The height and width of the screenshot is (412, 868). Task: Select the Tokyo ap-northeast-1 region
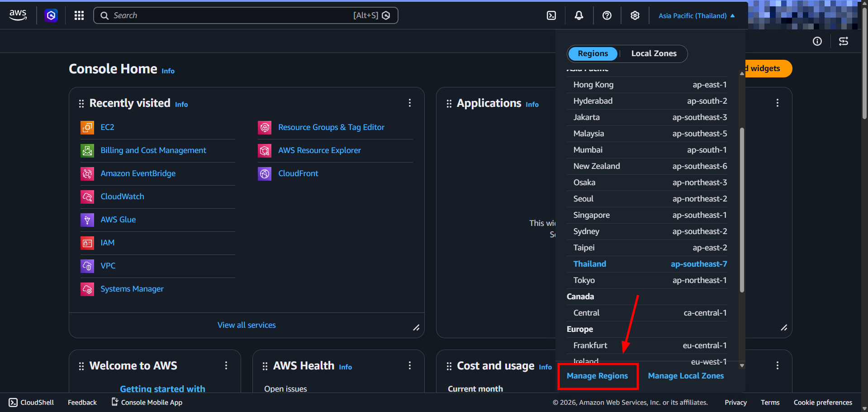[647, 280]
